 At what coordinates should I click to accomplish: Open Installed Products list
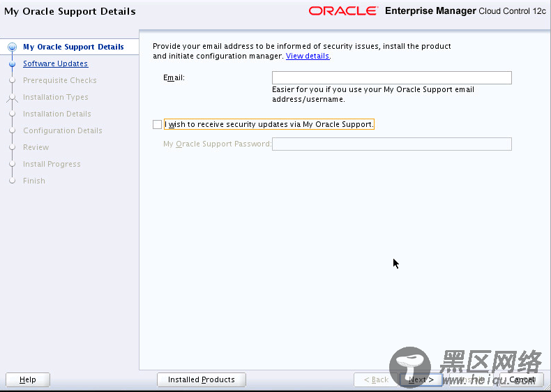(x=202, y=379)
